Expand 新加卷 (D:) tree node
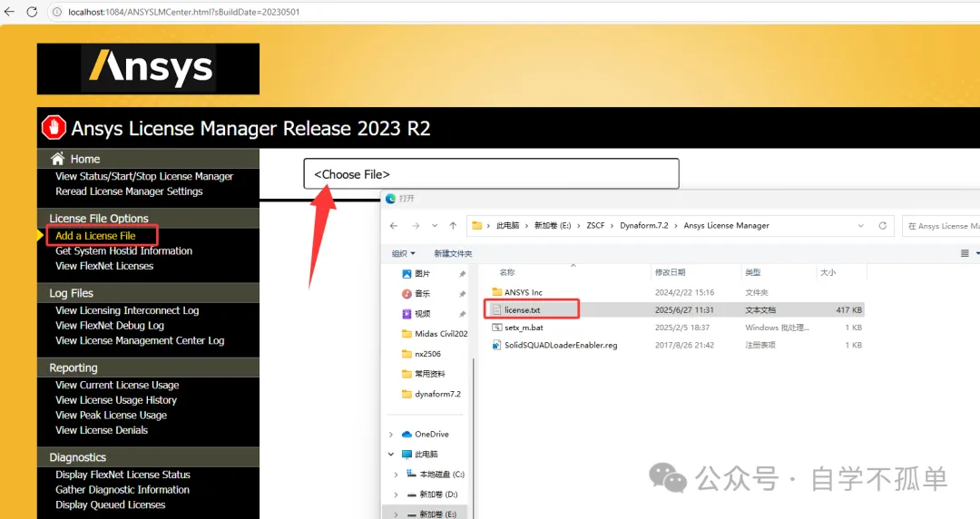Screen dimensions: 980x519 point(397,495)
